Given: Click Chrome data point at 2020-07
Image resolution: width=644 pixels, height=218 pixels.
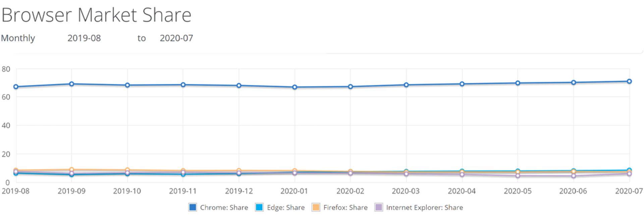Looking at the screenshot, I should click(x=629, y=81).
